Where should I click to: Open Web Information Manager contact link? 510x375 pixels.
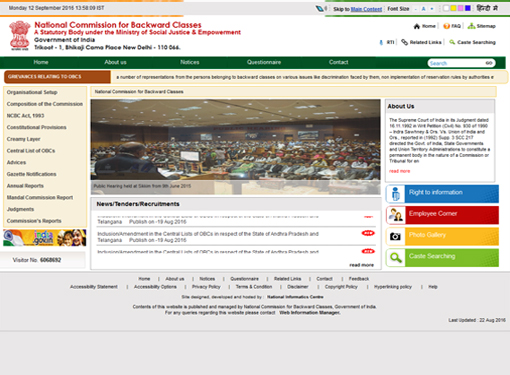310,313
